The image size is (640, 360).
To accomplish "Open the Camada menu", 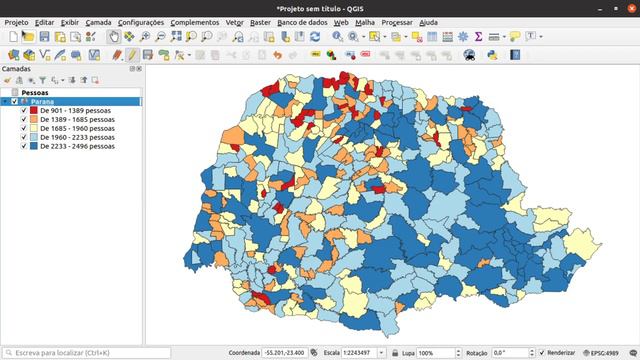I will pos(98,23).
